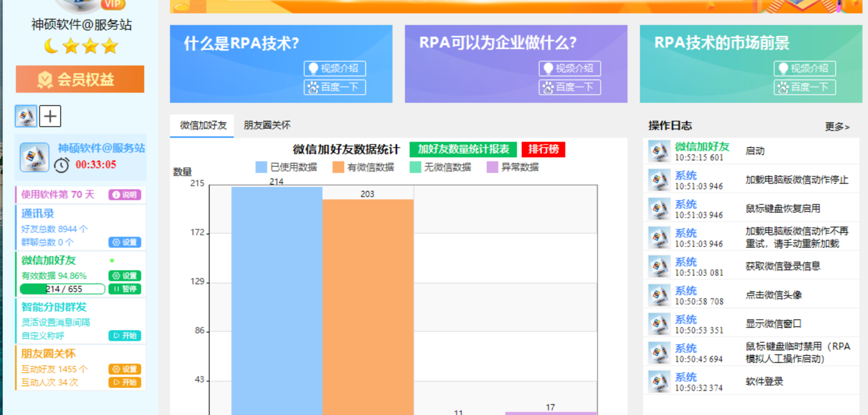Open 设置 for 微信加好友 in sidebar

[x=125, y=276]
